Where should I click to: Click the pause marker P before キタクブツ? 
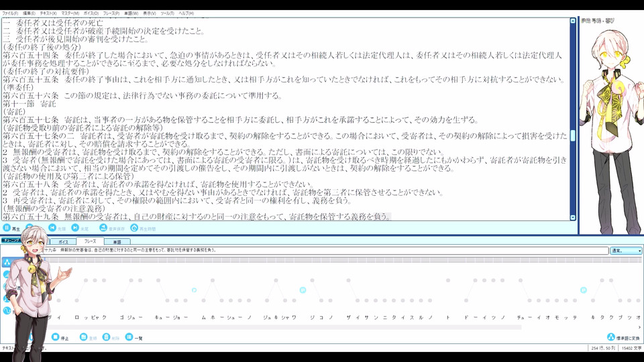[583, 290]
